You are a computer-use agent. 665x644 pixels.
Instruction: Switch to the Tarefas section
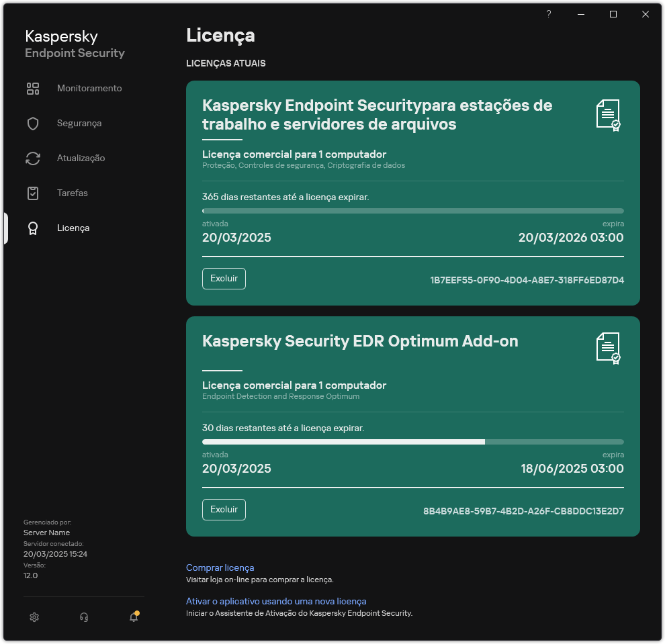[x=71, y=193]
